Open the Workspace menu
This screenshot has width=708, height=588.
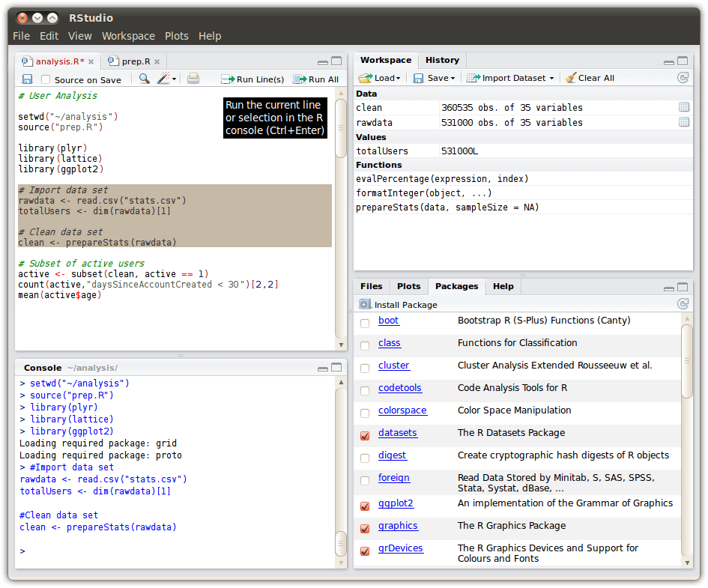coord(128,36)
